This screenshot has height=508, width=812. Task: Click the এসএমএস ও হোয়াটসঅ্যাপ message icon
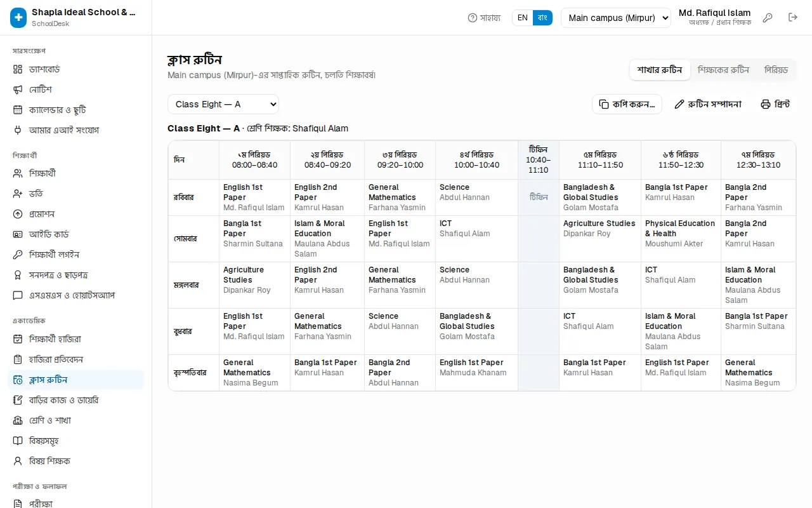[x=18, y=295]
